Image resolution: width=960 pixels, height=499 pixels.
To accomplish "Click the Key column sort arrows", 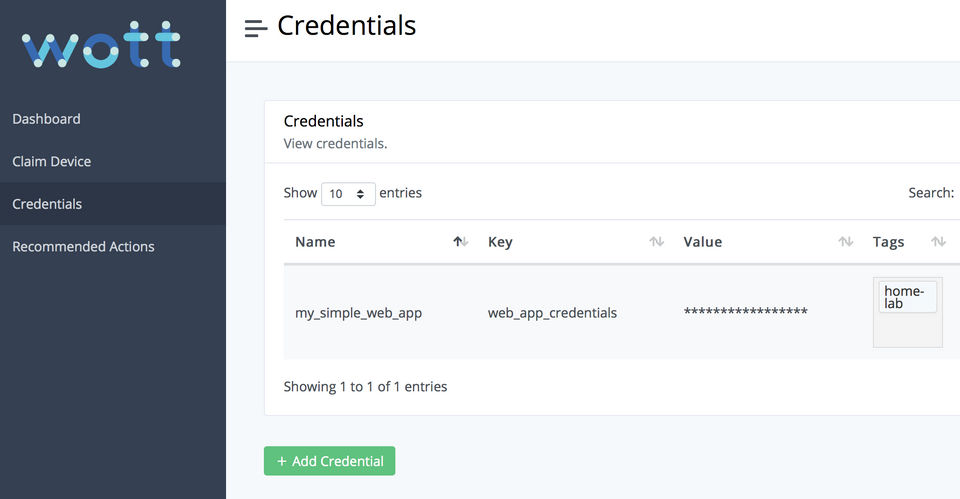I will click(656, 242).
